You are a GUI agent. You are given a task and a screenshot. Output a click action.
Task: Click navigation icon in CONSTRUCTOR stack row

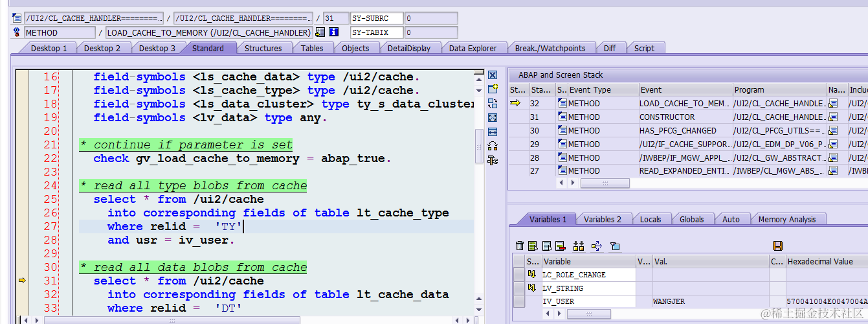[x=833, y=117]
